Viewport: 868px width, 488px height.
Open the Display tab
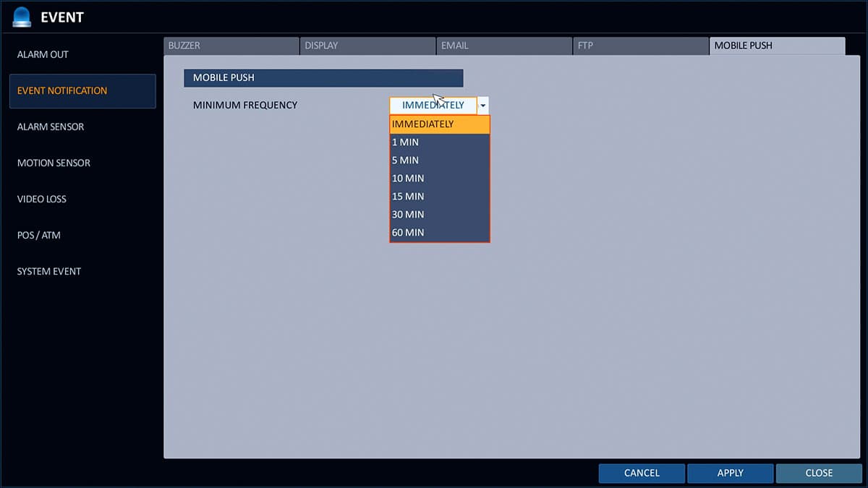click(x=367, y=46)
